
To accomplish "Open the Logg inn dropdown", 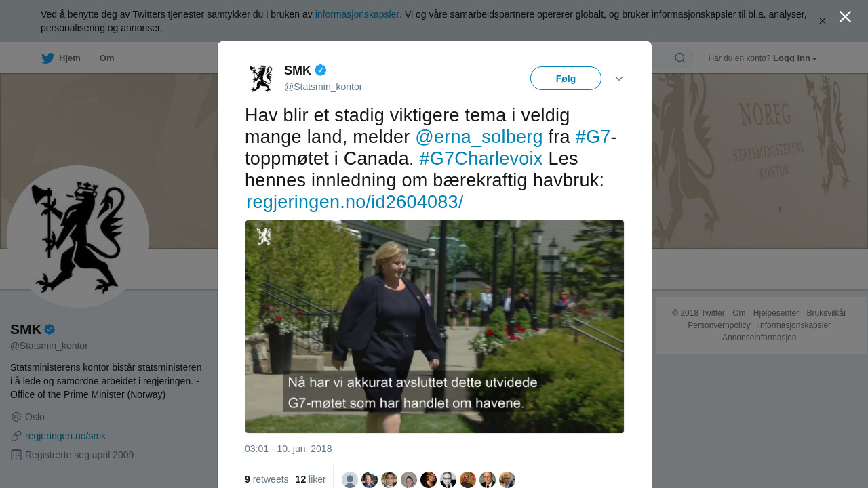I will click(795, 58).
